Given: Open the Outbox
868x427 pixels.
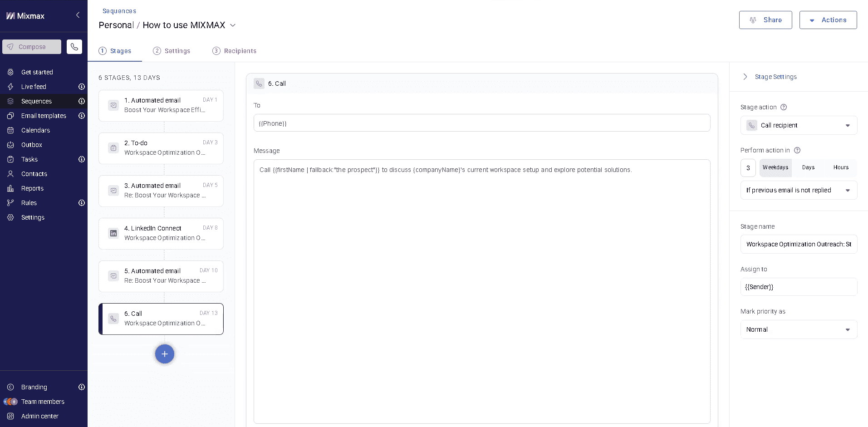Looking at the screenshot, I should (32, 145).
